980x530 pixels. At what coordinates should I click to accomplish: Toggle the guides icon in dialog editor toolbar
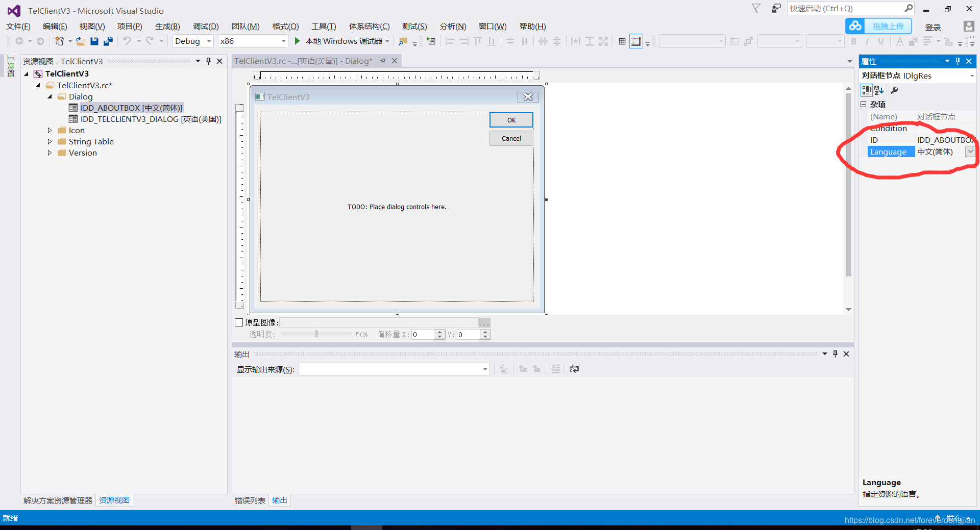coord(636,41)
